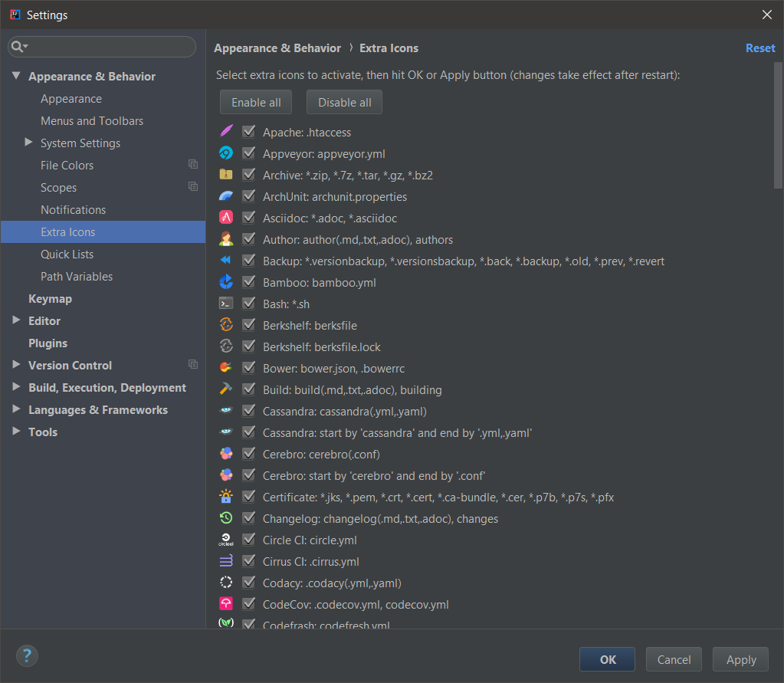
Task: Click the Bash terminal icon
Action: tap(226, 304)
